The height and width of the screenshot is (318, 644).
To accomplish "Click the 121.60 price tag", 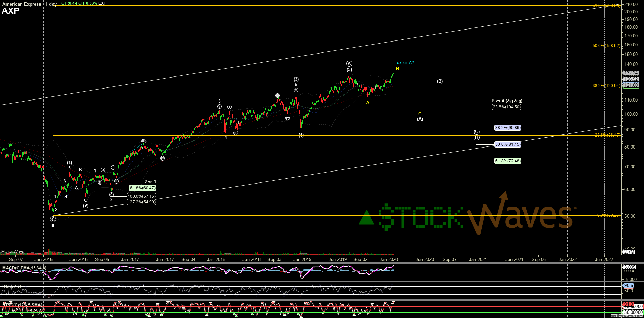I will click(x=631, y=85).
